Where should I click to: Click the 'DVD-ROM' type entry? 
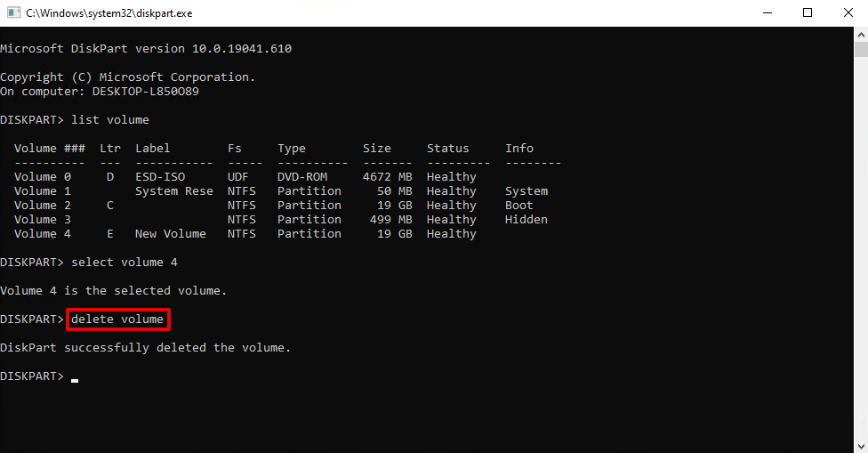(x=302, y=176)
